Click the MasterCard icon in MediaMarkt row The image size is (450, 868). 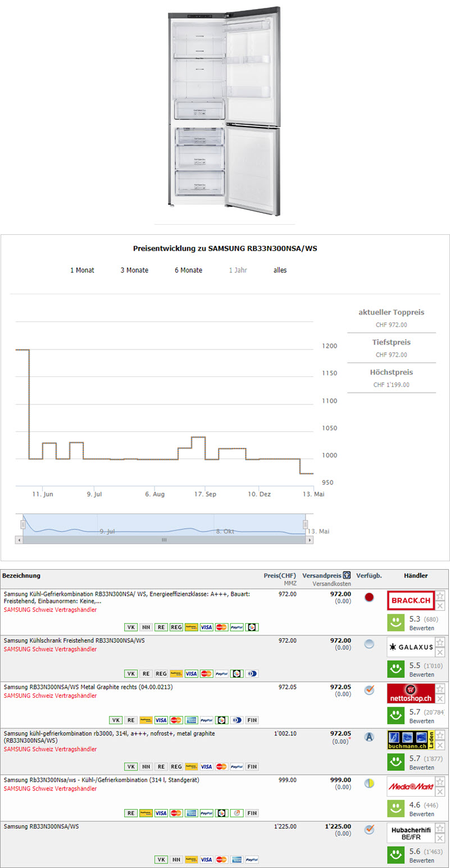(176, 813)
